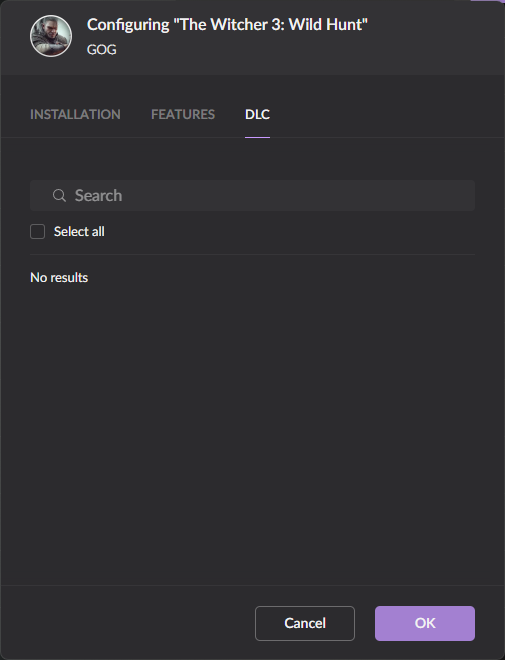This screenshot has height=660, width=505.
Task: Focus the DLC Search input field
Action: click(252, 196)
